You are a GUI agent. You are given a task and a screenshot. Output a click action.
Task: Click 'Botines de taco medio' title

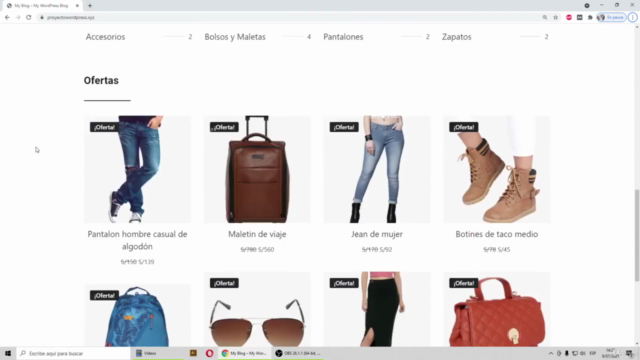point(497,234)
